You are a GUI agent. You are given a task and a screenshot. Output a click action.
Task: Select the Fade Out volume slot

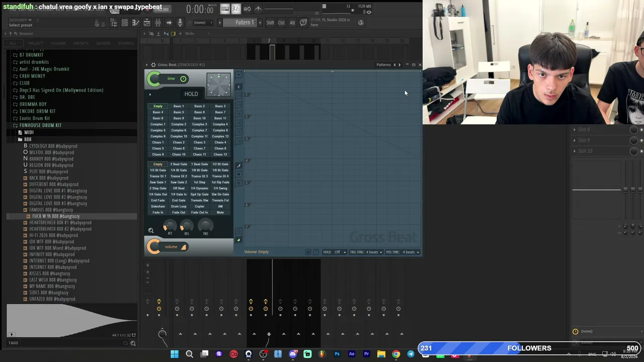click(179, 213)
